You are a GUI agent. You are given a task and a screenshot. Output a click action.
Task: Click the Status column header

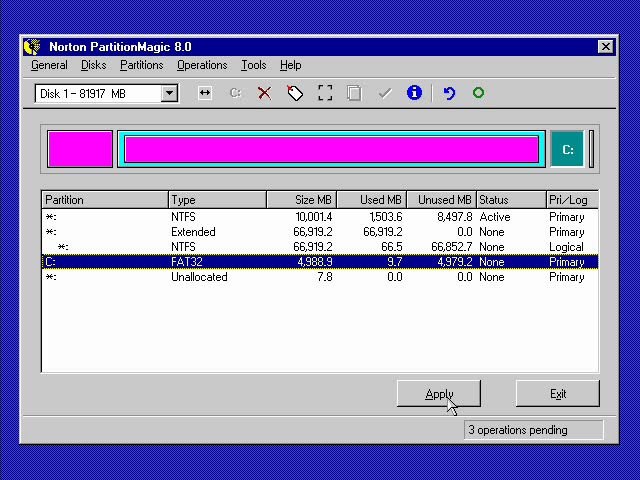[x=511, y=200]
